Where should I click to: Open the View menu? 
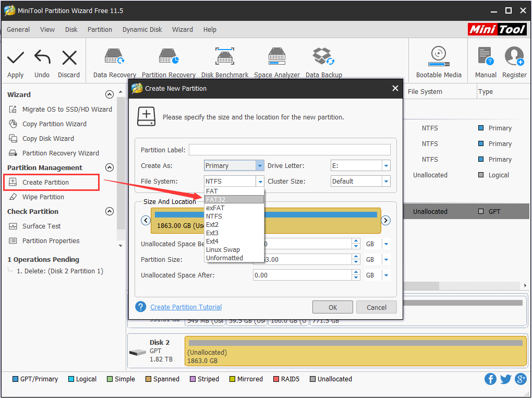click(47, 30)
